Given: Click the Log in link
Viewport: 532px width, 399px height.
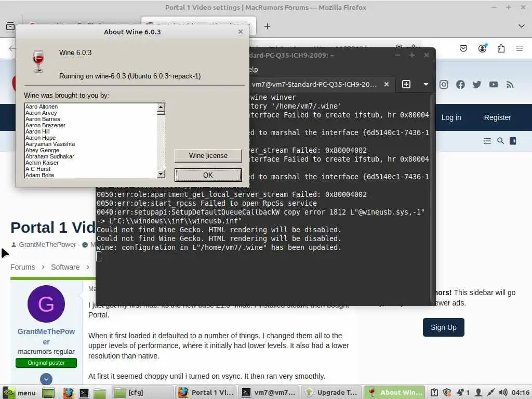Looking at the screenshot, I should (451, 117).
